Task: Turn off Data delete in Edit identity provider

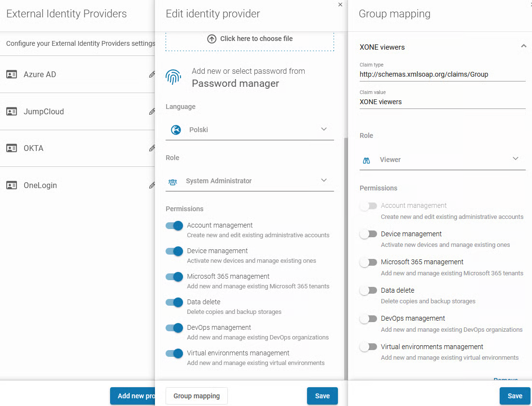Action: tap(174, 302)
